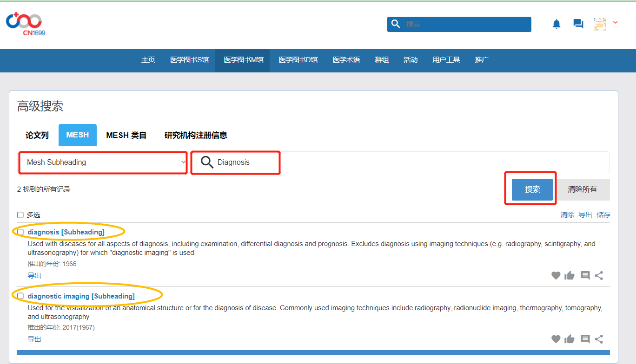Viewport: 636px width, 364px height.
Task: Expand the user avatar menu arrow
Action: [616, 23]
